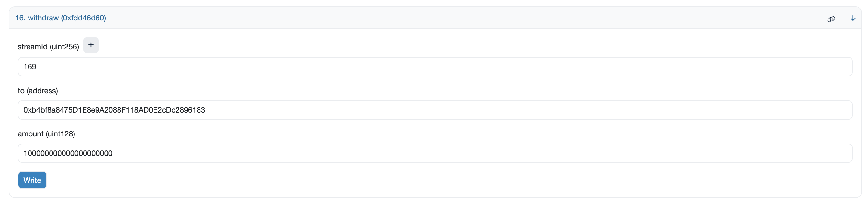
Task: Toggle the withdraw function body open or closed
Action: coord(853,18)
